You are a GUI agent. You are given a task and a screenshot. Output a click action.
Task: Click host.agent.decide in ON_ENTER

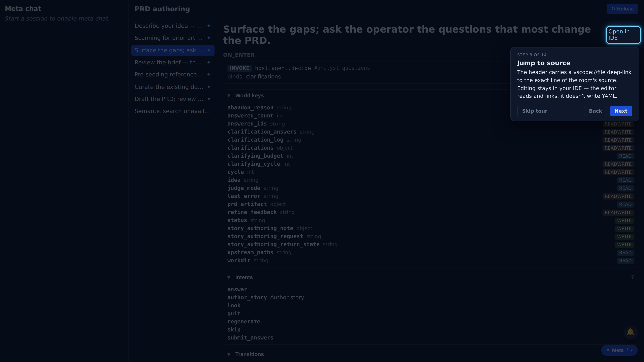pos(283,68)
